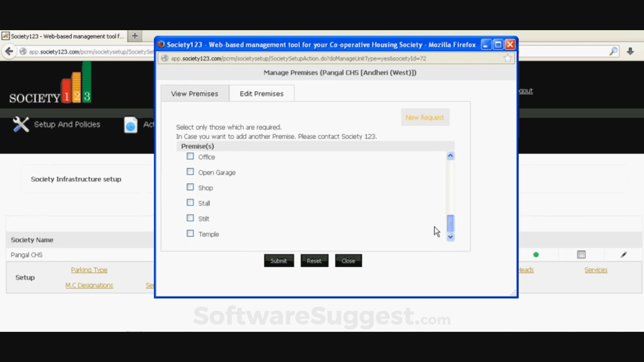Click the Premise(s) list header
The image size is (644, 362).
pyautogui.click(x=315, y=146)
